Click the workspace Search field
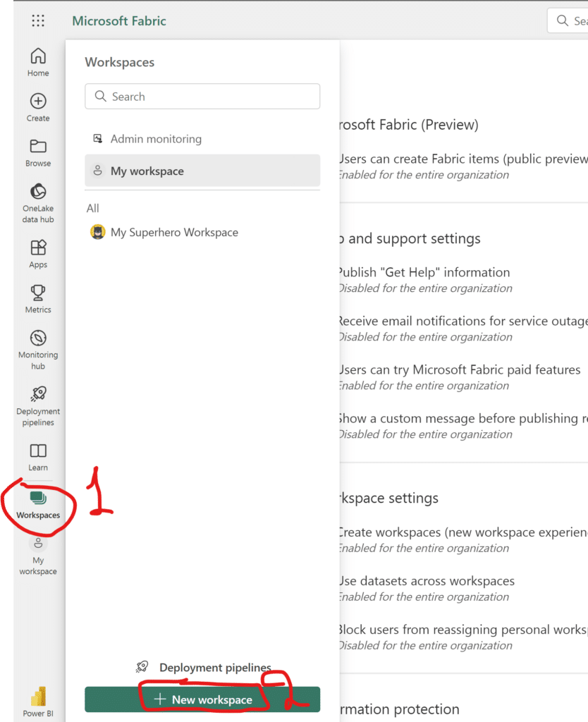Screen dimensions: 588x722 [202, 97]
